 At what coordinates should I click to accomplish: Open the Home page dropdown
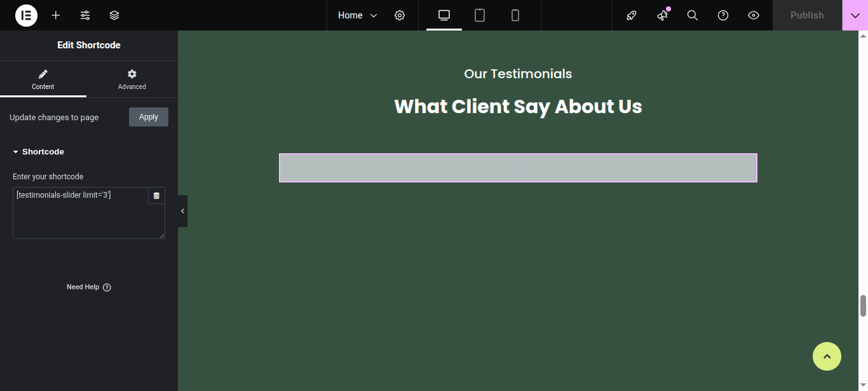click(x=357, y=15)
